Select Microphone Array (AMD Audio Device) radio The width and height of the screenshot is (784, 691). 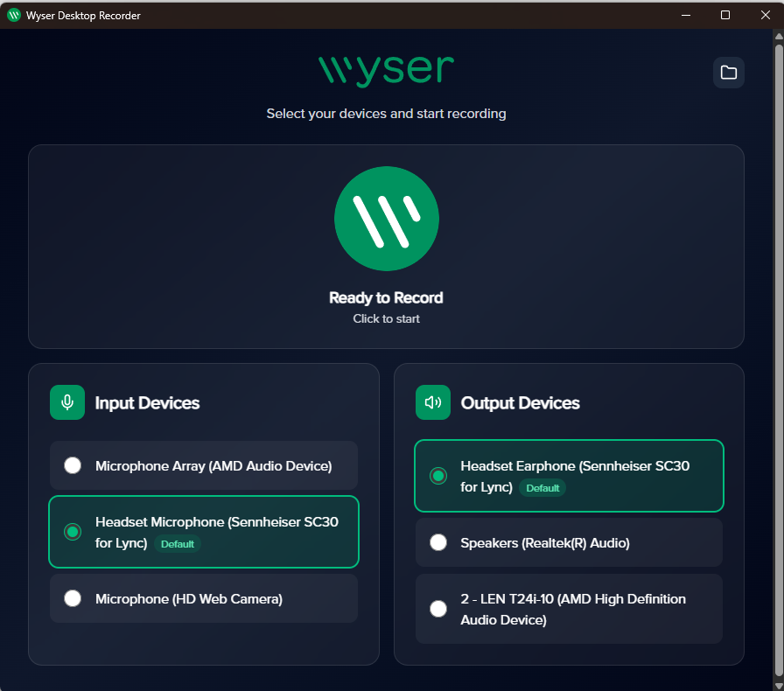coord(73,465)
